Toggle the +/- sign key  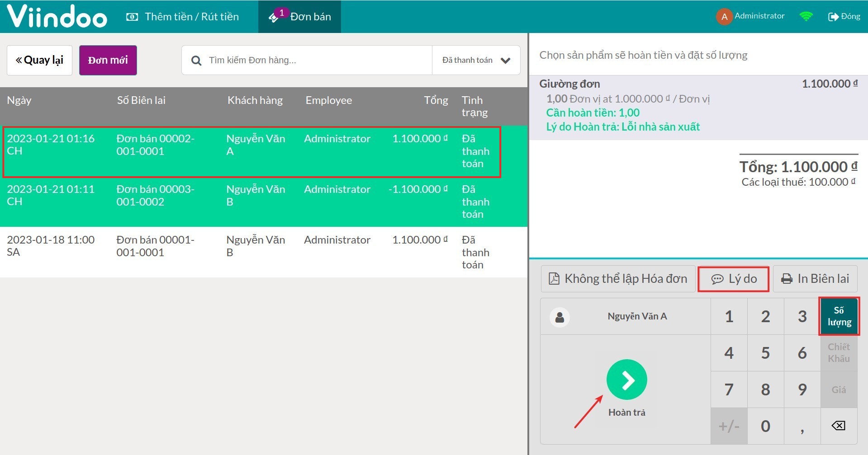729,426
